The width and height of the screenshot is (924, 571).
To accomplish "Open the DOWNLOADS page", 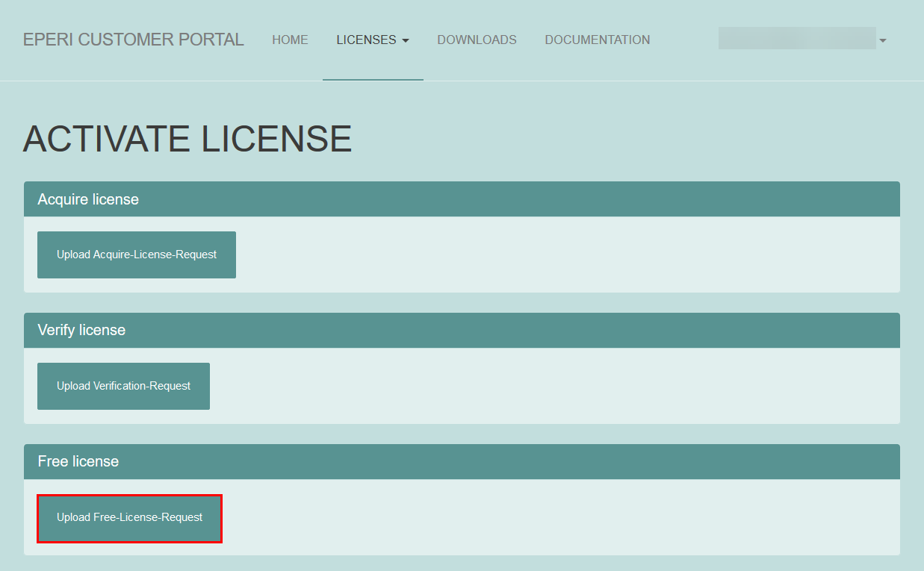I will point(477,40).
